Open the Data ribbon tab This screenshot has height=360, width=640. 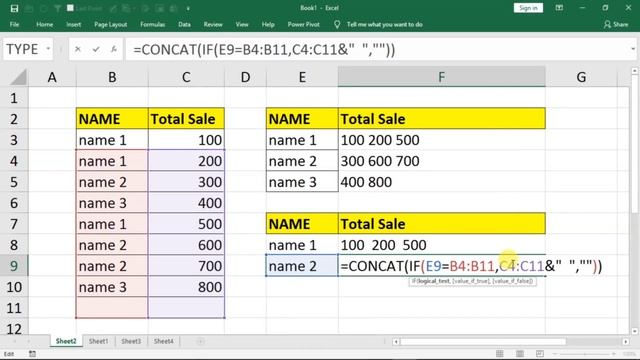184,24
